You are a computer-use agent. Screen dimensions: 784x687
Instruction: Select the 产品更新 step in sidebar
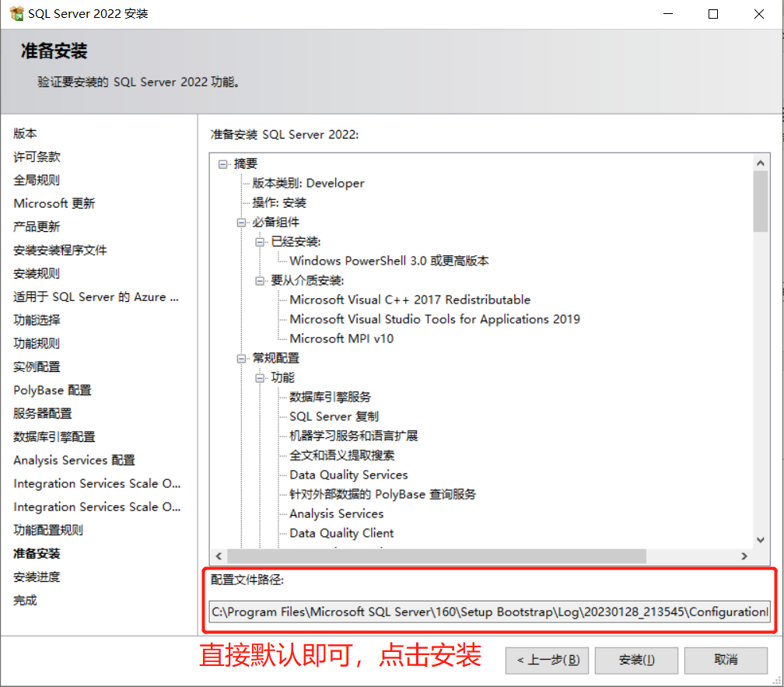37,227
